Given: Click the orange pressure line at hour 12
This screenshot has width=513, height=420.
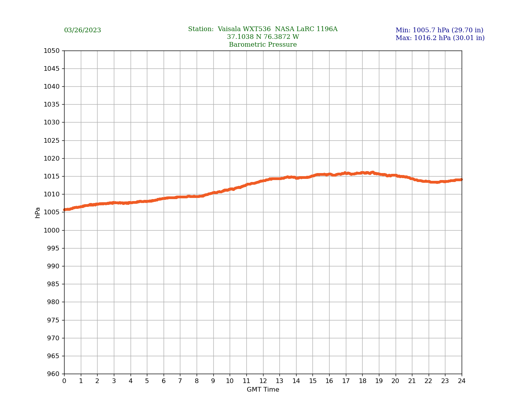Looking at the screenshot, I should click(x=263, y=181).
